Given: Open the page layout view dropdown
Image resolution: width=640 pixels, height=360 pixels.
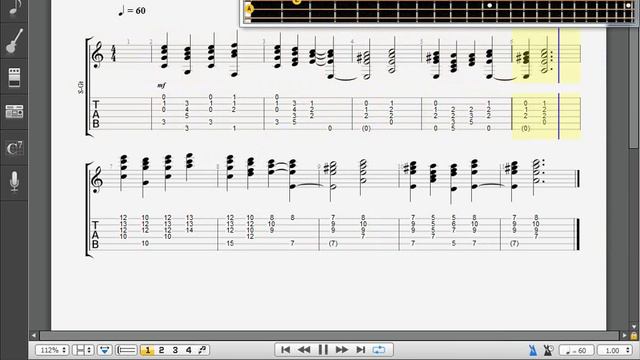Looking at the screenshot, I should (83, 350).
